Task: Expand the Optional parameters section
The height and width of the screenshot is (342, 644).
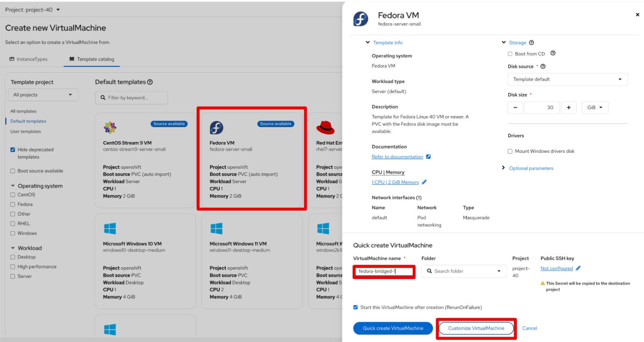Action: (x=531, y=168)
